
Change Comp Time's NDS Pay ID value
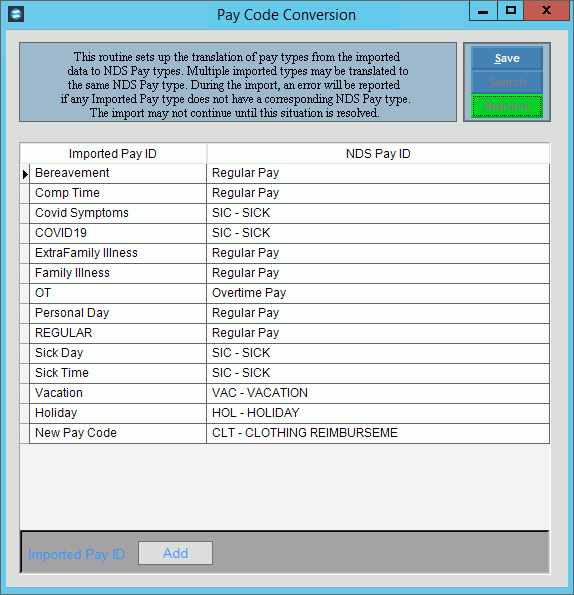tap(378, 194)
